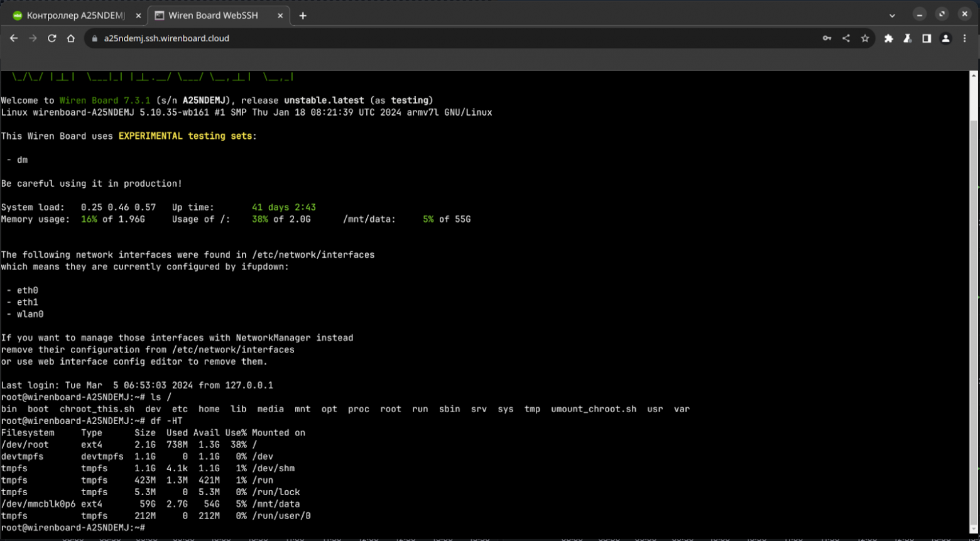This screenshot has height=541, width=980.
Task: Click 'unstable.latest' in the welcome line
Action: 324,101
